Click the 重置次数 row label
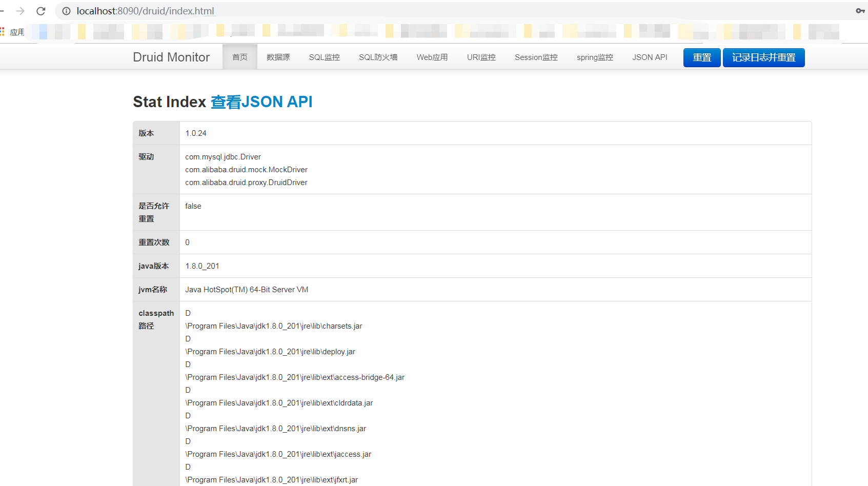Screen dimensions: 868x486 point(154,242)
